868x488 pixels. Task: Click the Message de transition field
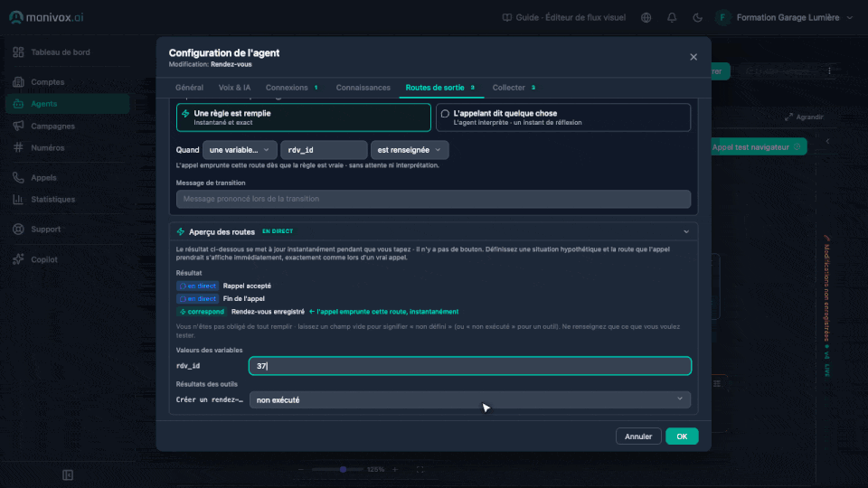pos(433,199)
